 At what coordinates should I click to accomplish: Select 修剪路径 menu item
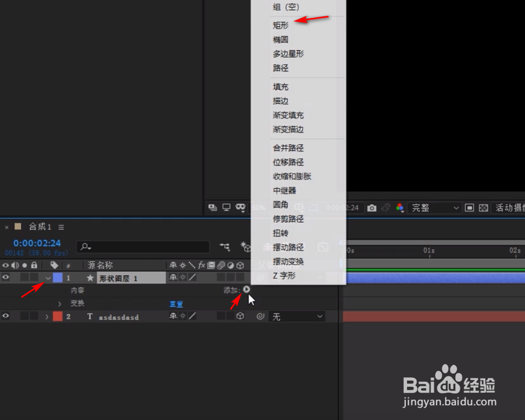pos(288,219)
